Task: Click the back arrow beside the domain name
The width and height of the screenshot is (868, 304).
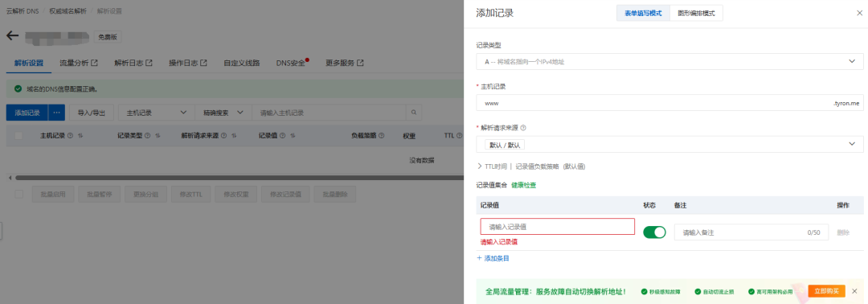Action: 13,36
